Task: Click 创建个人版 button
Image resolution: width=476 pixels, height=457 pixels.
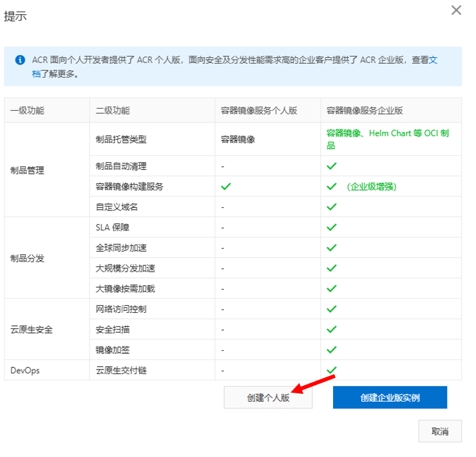Action: tap(268, 398)
